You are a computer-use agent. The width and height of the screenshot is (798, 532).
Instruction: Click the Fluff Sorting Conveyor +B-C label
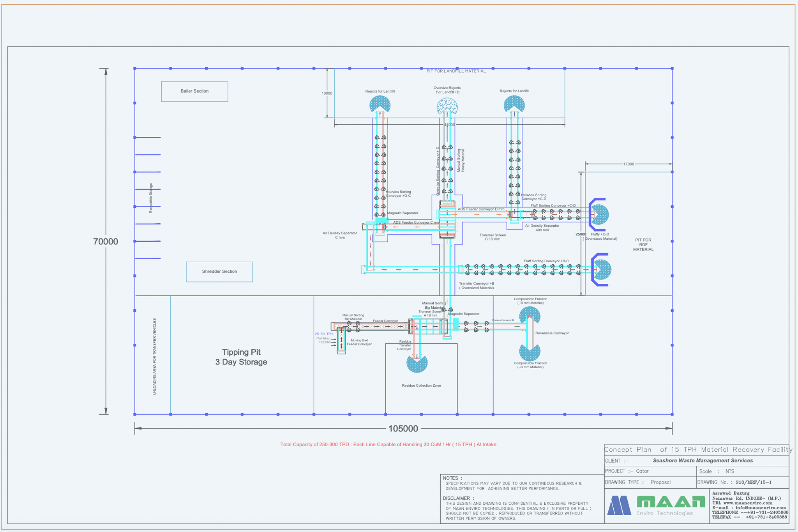pos(546,261)
